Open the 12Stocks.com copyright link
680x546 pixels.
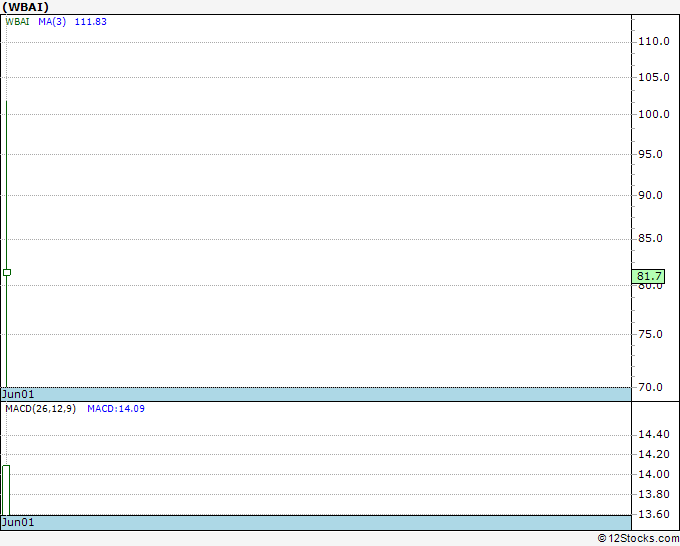pos(638,538)
